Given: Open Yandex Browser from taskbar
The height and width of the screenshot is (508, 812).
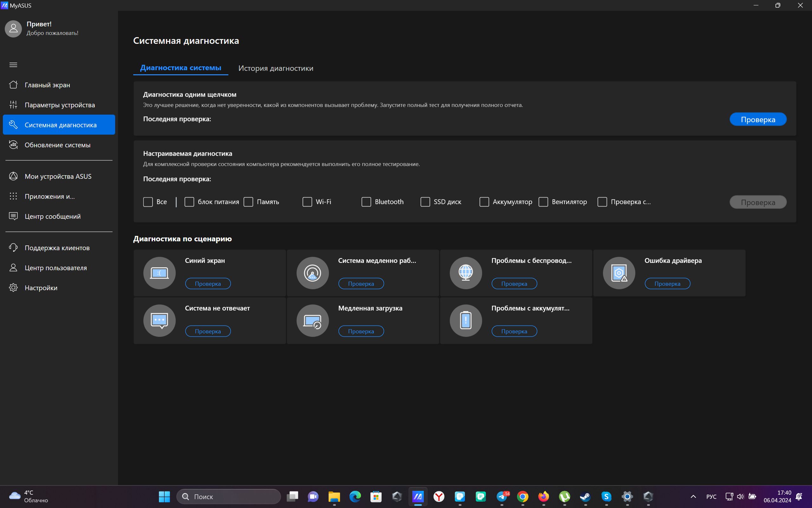Looking at the screenshot, I should click(439, 497).
